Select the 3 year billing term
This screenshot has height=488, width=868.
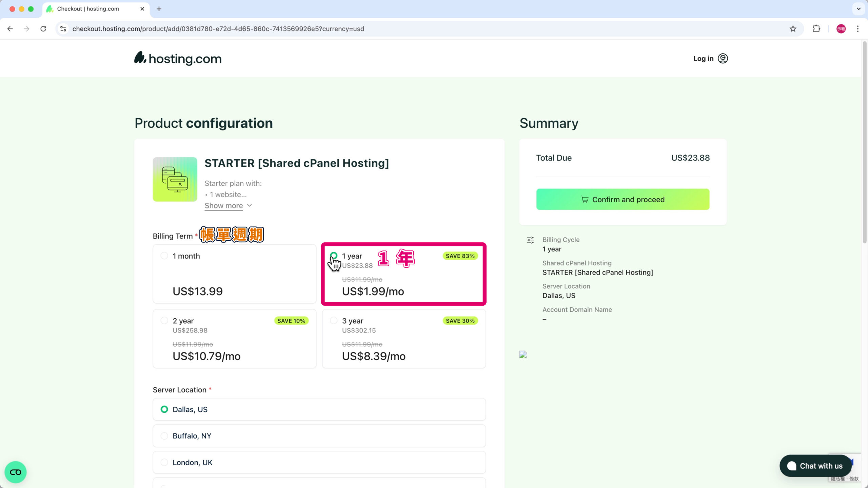pyautogui.click(x=403, y=339)
